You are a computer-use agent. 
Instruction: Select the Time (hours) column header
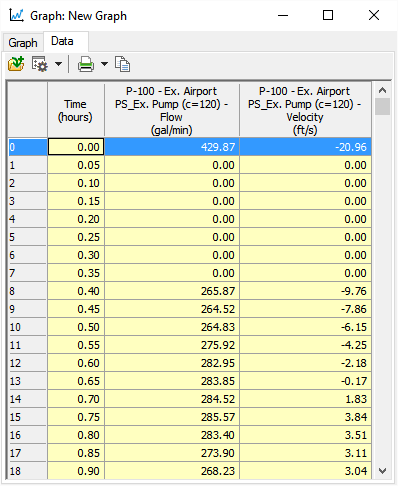pos(76,110)
